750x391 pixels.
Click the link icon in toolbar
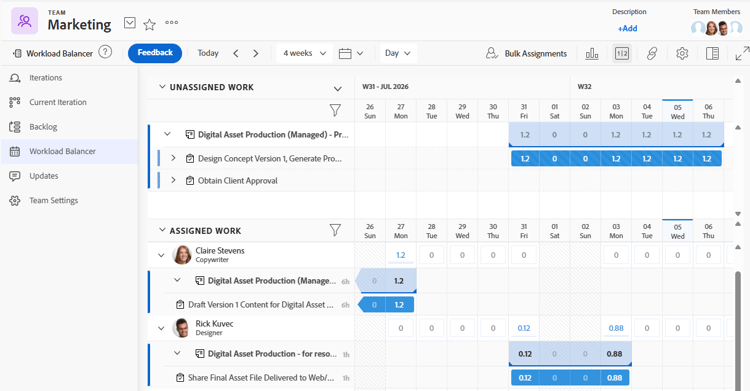tap(651, 54)
